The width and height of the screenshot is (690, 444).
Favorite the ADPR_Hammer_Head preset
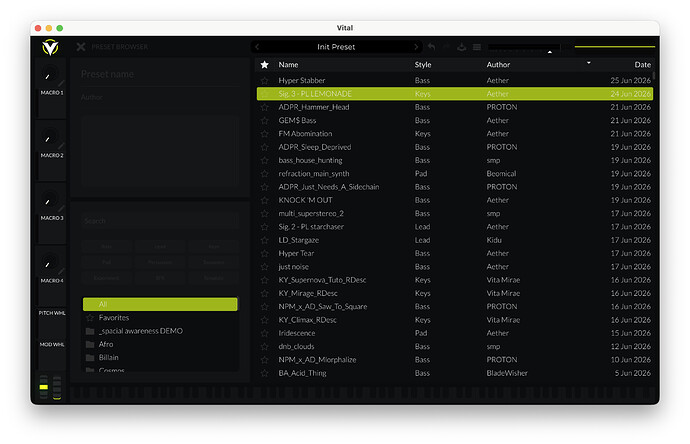click(x=264, y=107)
